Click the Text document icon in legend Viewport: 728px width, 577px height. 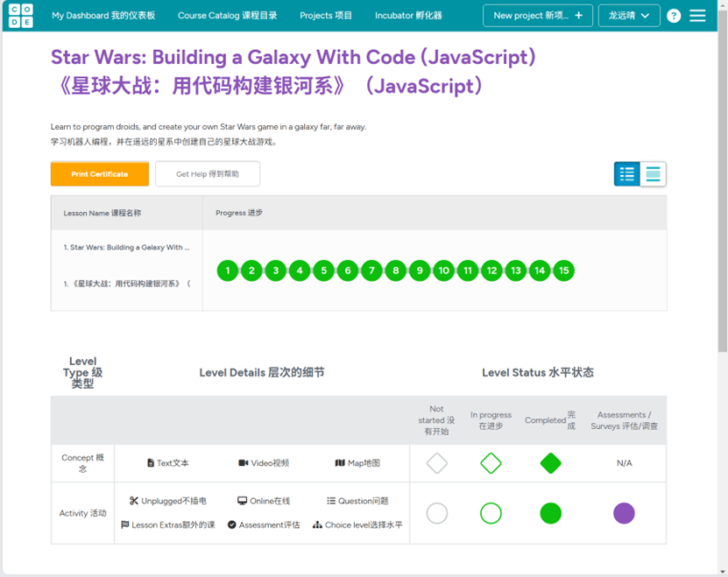coord(151,463)
